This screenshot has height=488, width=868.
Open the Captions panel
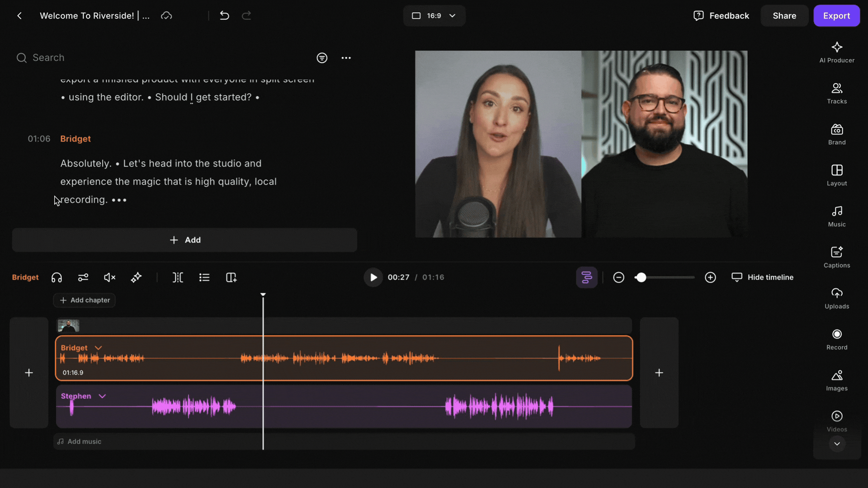837,258
